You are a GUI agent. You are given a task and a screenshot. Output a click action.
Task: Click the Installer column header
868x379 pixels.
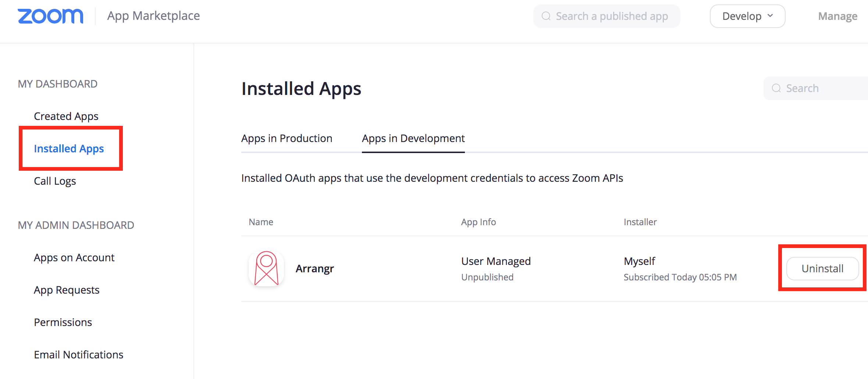[640, 222]
